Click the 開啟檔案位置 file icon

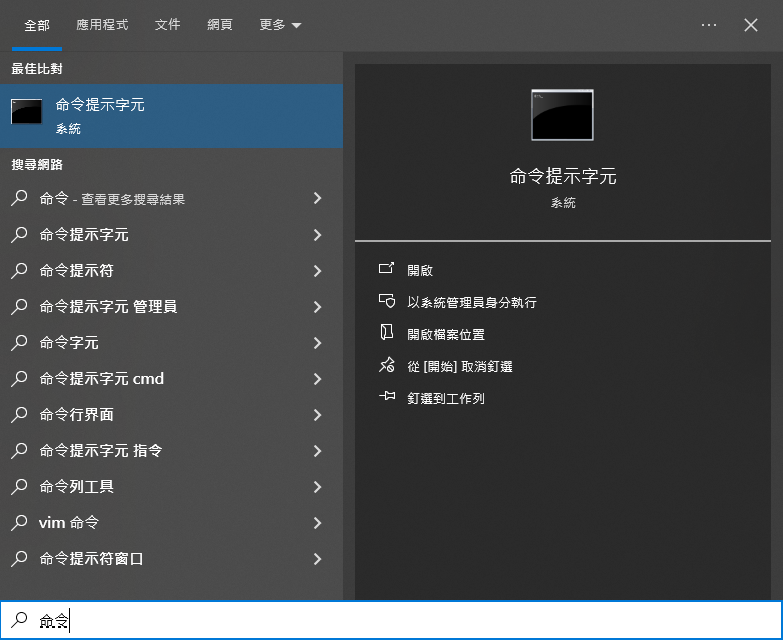[387, 334]
